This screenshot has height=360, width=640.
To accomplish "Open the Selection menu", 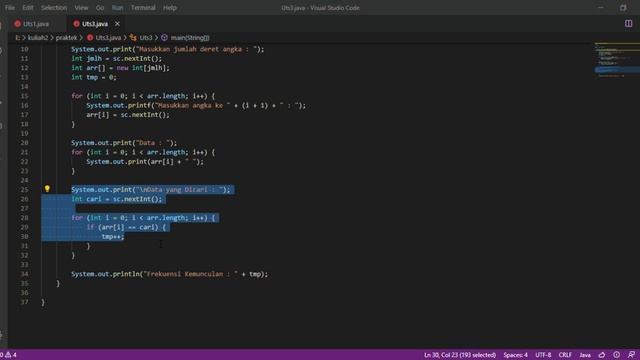I will coord(54,8).
